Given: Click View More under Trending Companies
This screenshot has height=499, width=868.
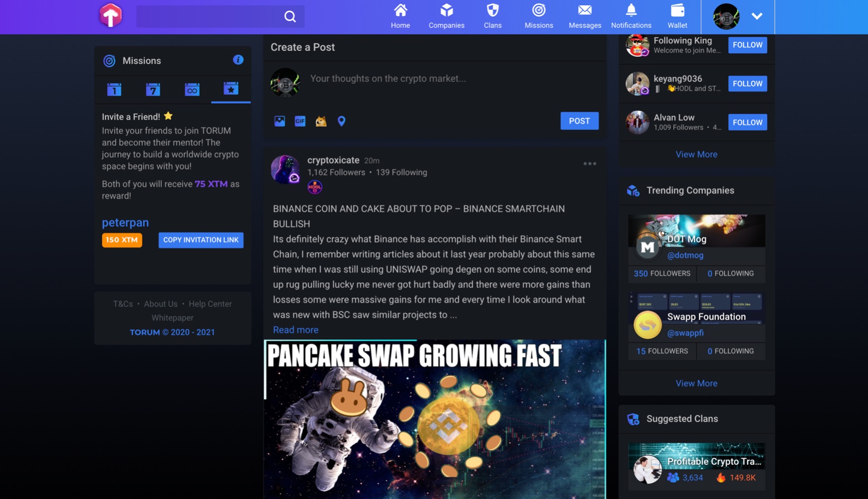Looking at the screenshot, I should click(x=696, y=383).
